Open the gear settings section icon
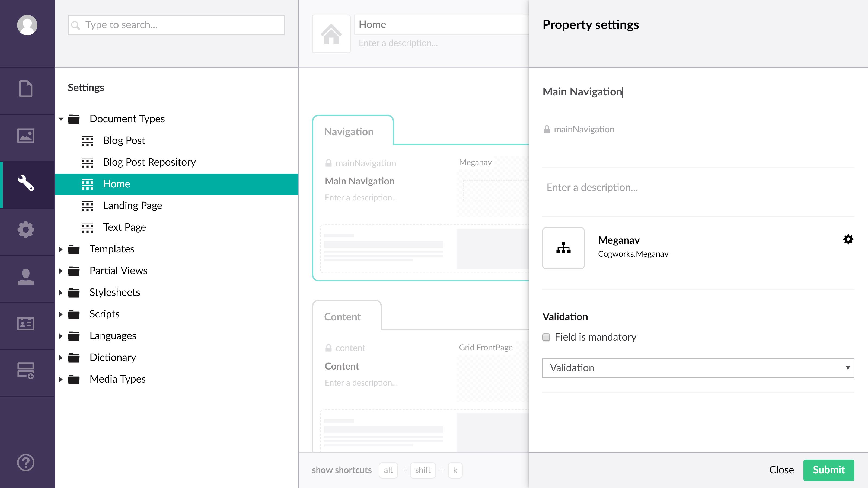This screenshot has height=488, width=868. (x=25, y=230)
